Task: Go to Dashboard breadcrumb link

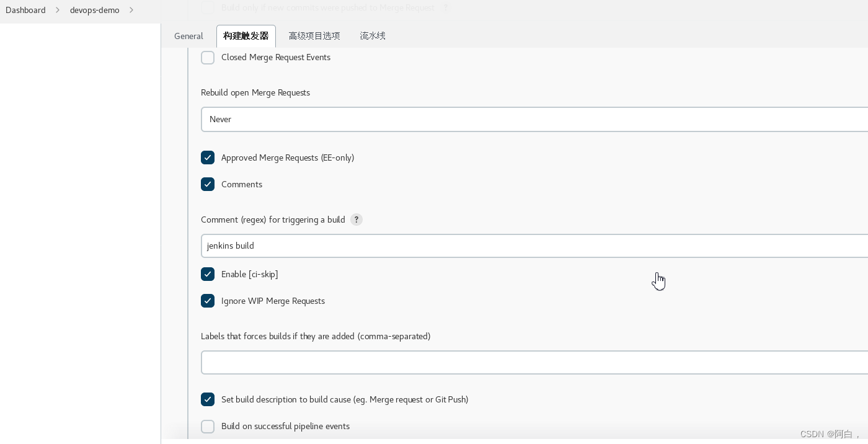Action: click(x=25, y=10)
